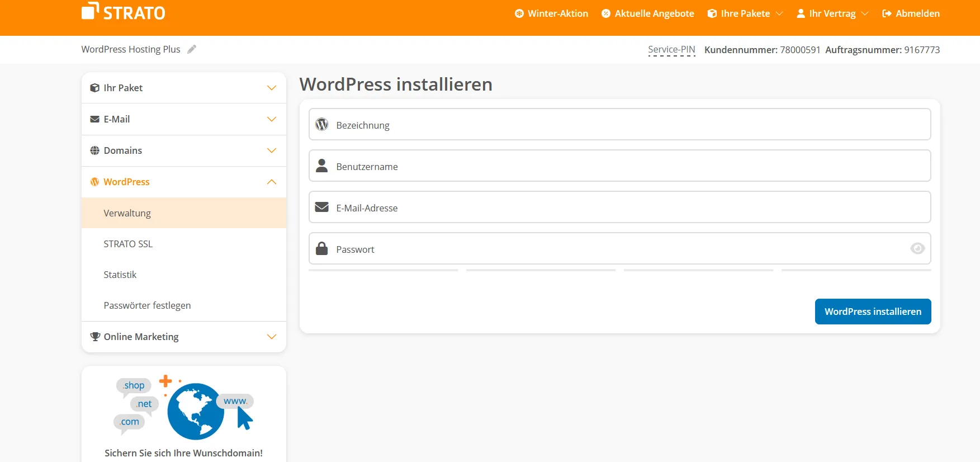The image size is (980, 462).
Task: Click the Winter-Aktion snowflake icon
Action: click(519, 13)
